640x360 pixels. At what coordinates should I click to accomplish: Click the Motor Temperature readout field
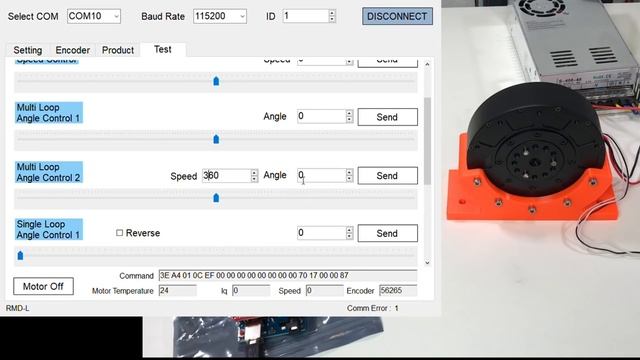click(177, 291)
